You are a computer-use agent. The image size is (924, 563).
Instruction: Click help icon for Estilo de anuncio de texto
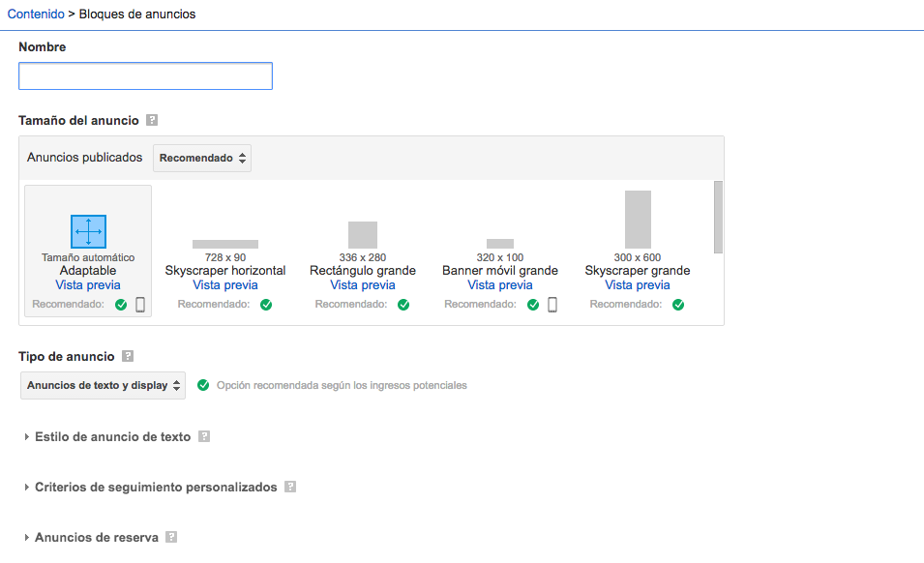pos(204,436)
